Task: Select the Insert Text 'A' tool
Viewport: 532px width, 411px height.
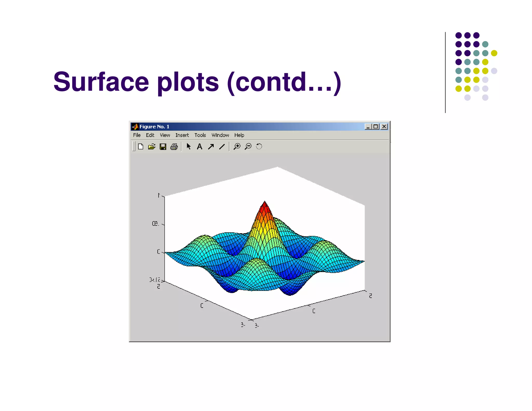Action: point(199,147)
